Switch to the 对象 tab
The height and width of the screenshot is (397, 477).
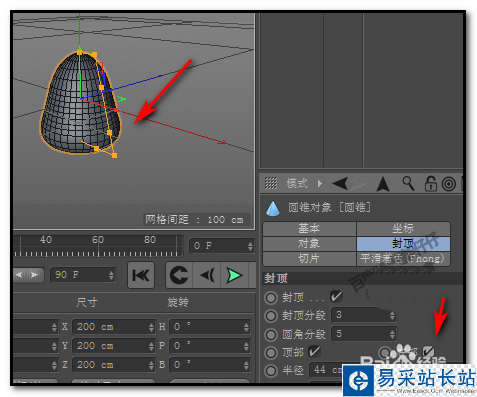tap(309, 244)
